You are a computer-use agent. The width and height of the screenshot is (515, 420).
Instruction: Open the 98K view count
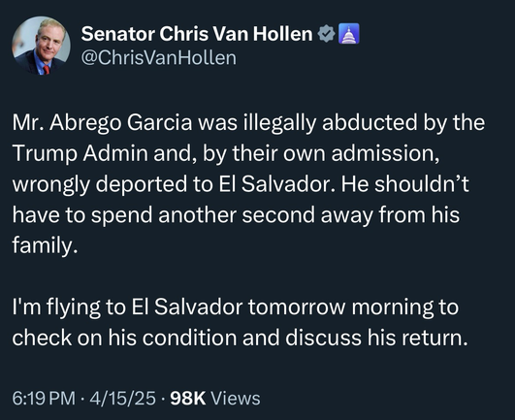tap(188, 399)
